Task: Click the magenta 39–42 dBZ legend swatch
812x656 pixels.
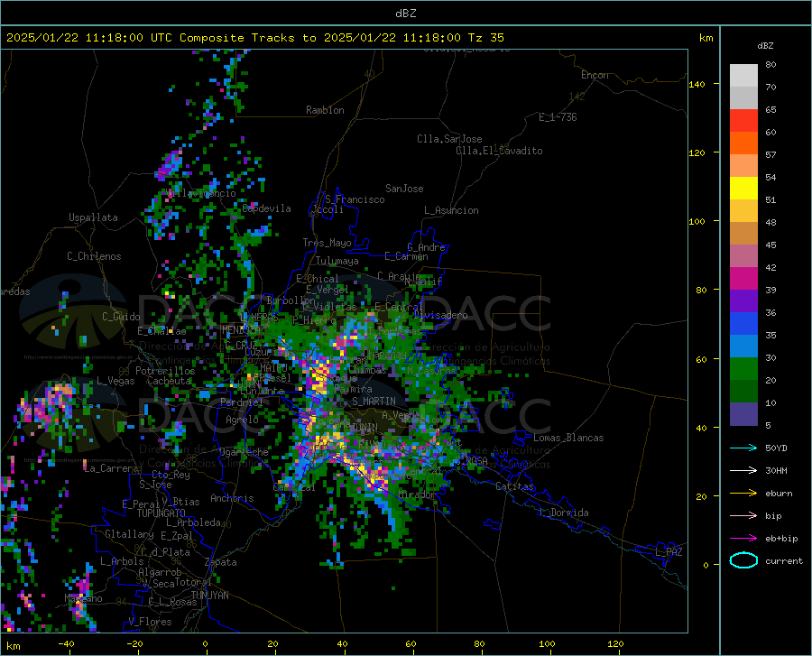Action: [x=743, y=279]
